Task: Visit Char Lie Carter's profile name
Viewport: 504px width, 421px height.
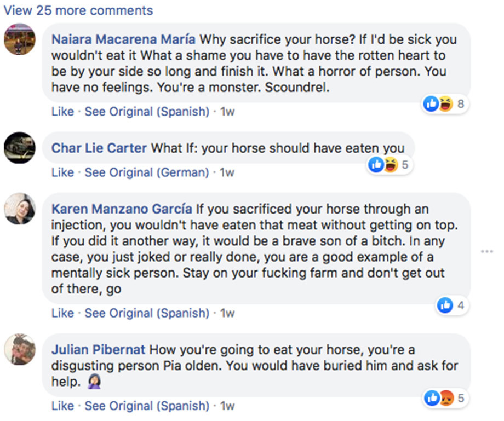Action: pyautogui.click(x=99, y=148)
